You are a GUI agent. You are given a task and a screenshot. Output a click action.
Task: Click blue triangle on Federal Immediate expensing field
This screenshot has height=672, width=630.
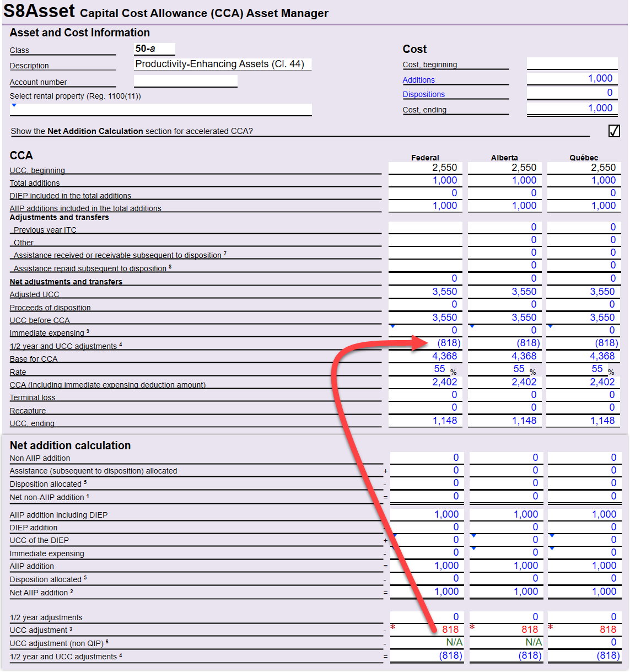click(392, 327)
